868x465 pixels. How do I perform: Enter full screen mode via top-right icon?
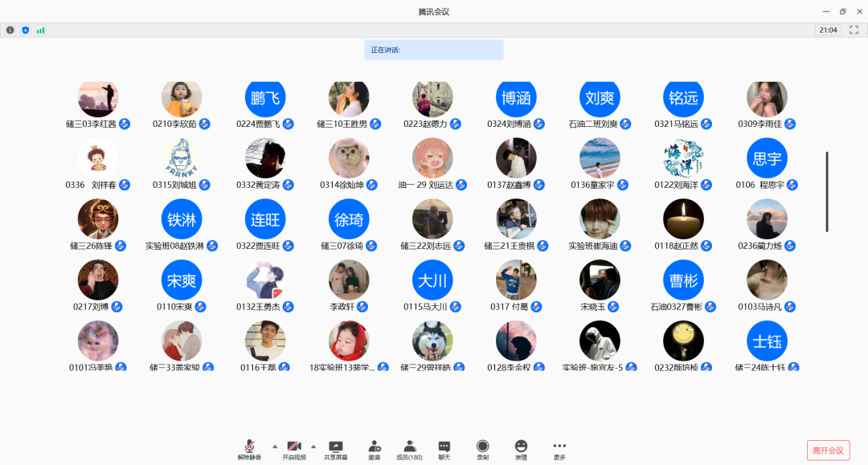pos(854,30)
